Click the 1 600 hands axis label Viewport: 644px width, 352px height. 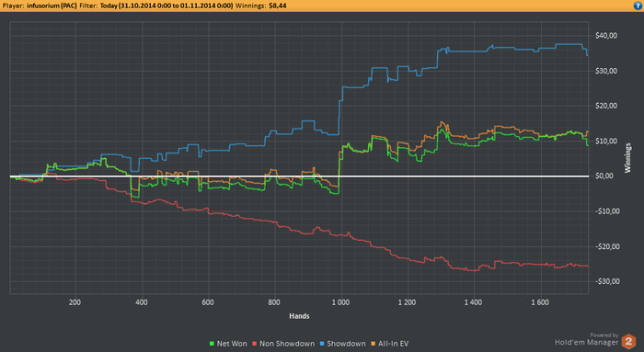pyautogui.click(x=540, y=302)
